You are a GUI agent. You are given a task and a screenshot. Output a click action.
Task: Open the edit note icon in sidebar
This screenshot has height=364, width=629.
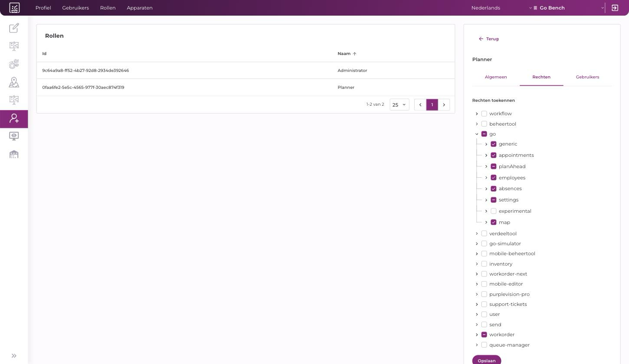pyautogui.click(x=14, y=28)
